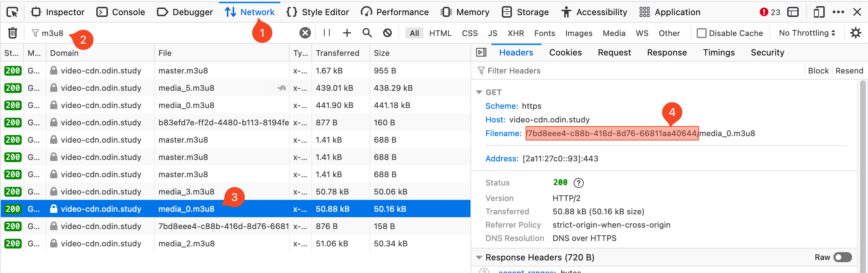
Task: Open network settings gear menu
Action: coord(856,33)
